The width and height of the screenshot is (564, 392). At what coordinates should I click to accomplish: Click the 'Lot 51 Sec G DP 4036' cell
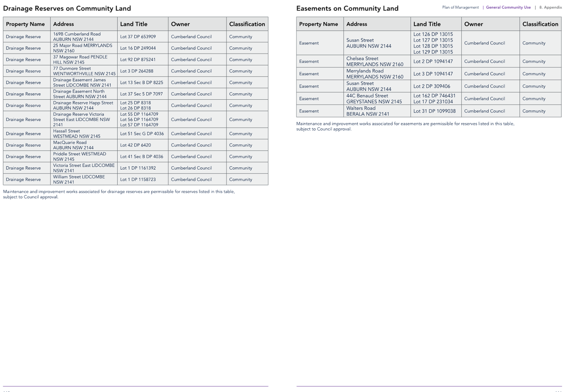pos(143,134)
